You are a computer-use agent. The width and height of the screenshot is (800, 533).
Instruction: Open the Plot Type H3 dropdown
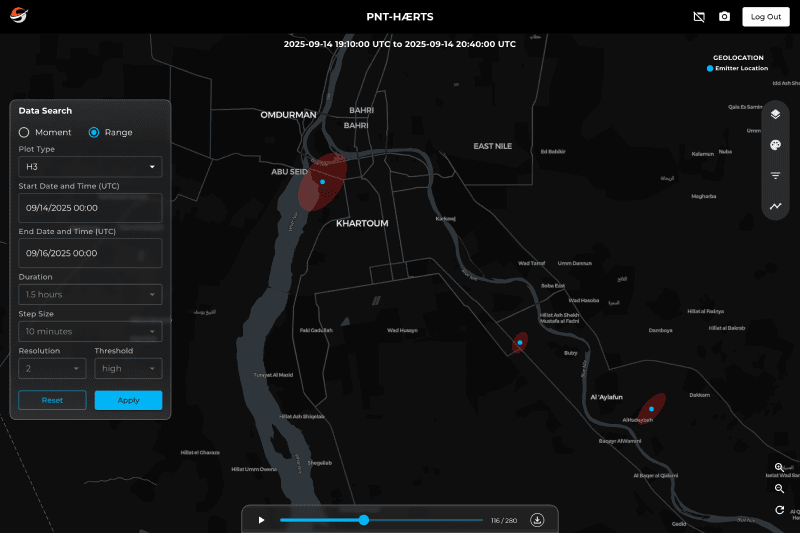pyautogui.click(x=90, y=167)
